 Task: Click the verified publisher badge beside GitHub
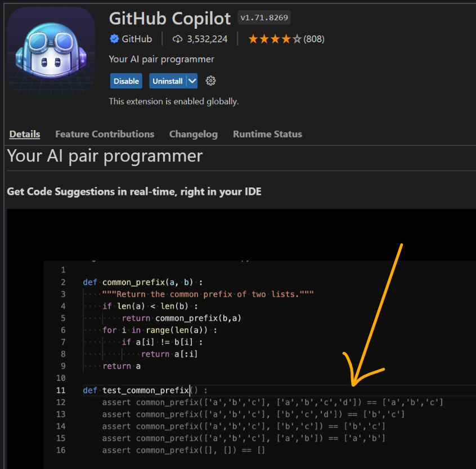click(114, 39)
